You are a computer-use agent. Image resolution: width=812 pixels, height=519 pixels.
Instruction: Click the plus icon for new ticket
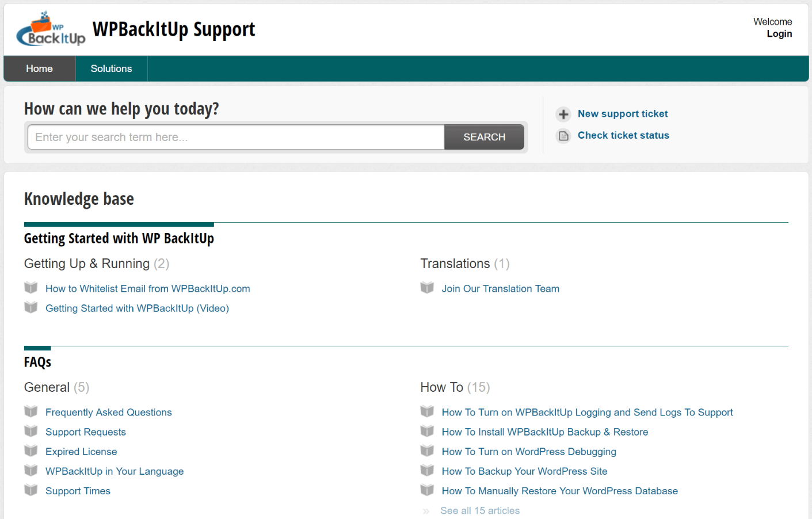(563, 114)
